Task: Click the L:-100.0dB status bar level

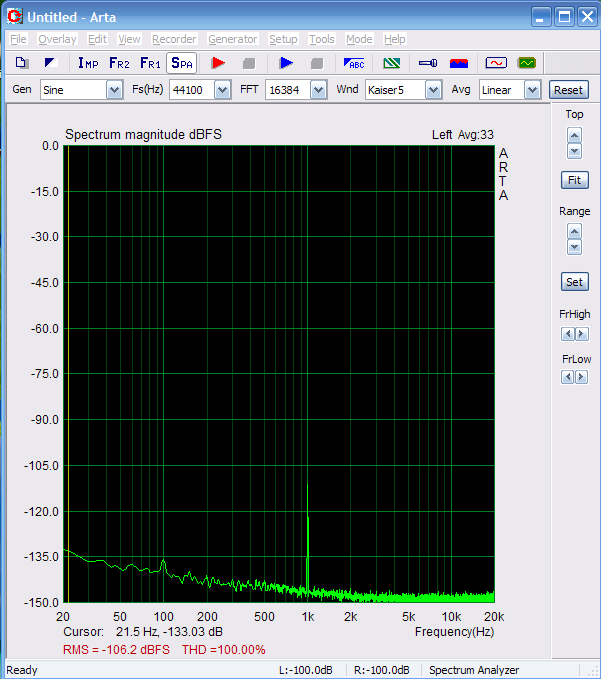Action: click(306, 670)
